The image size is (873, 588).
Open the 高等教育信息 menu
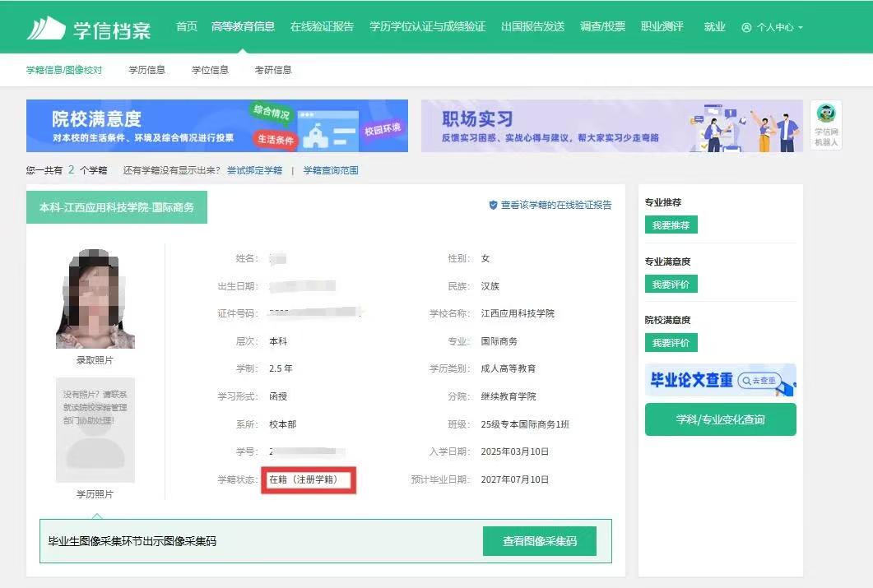point(243,26)
